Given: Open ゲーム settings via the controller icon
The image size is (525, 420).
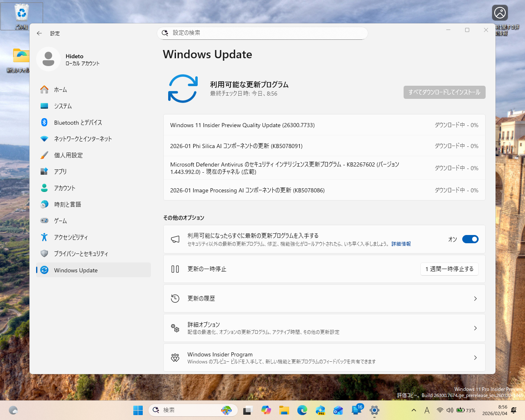Looking at the screenshot, I should pos(44,221).
